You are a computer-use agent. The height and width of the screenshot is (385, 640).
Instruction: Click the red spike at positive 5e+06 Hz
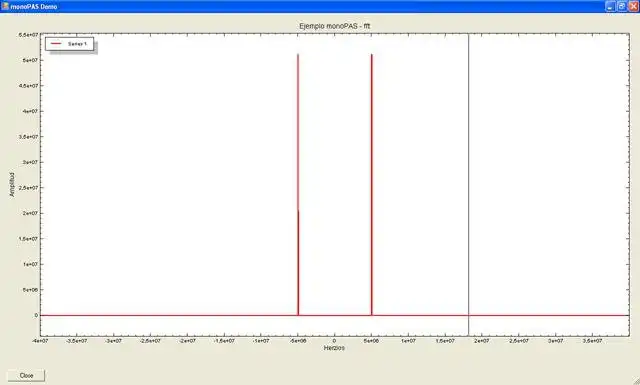371,185
